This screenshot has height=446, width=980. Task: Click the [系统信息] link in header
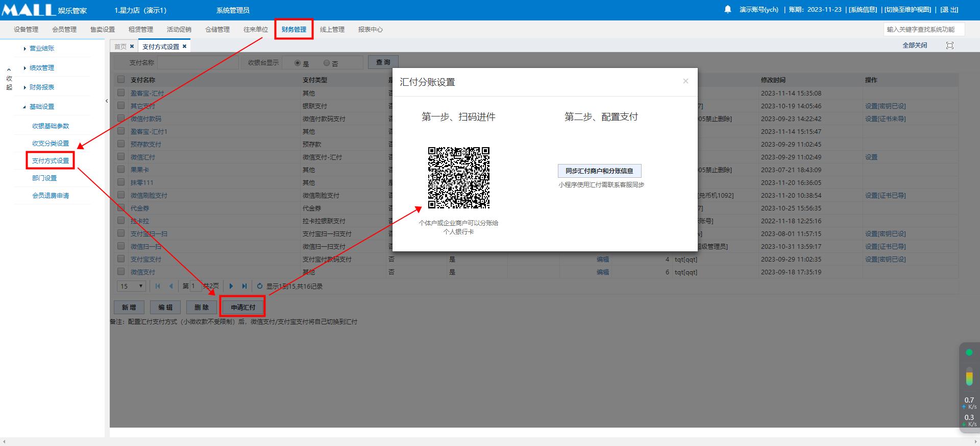(863, 10)
